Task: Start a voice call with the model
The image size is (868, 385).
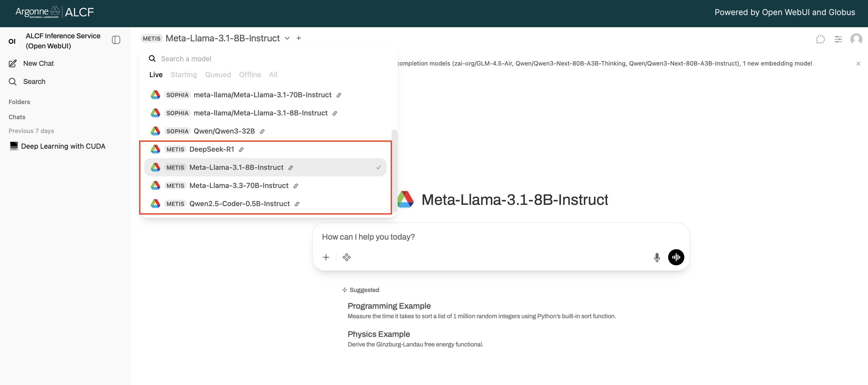Action: click(x=676, y=257)
